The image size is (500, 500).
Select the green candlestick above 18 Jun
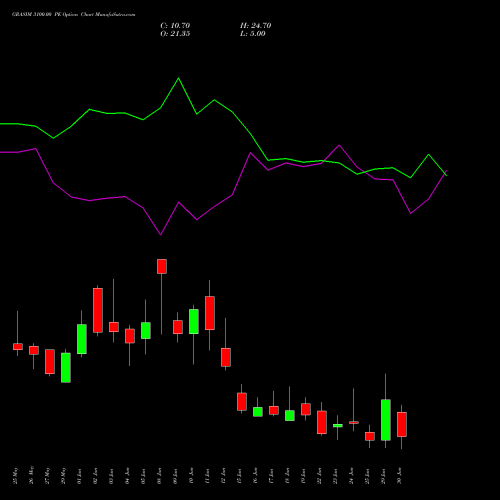pos(290,415)
